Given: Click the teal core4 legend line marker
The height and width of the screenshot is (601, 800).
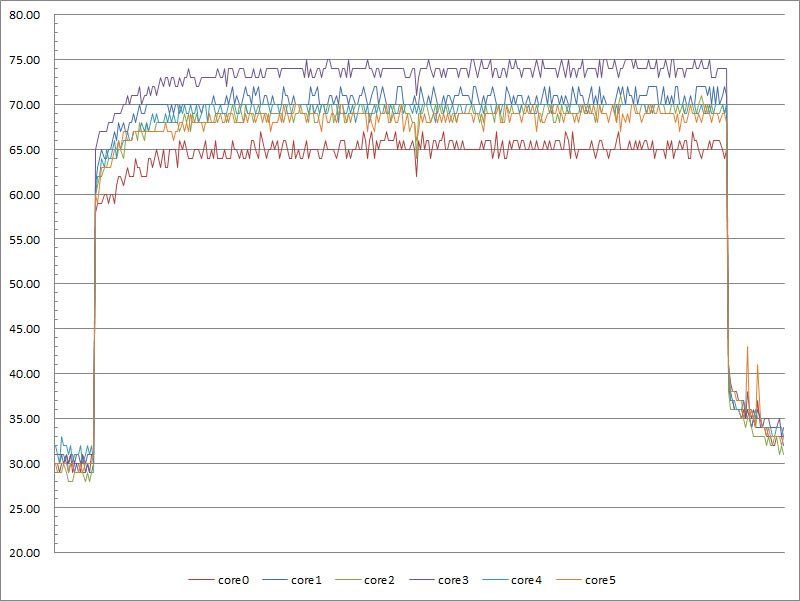Looking at the screenshot, I should 495,580.
